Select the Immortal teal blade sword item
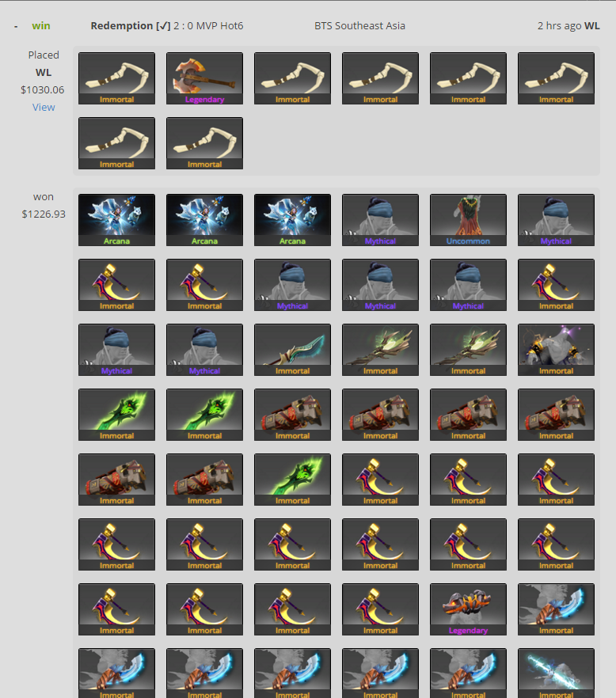 click(293, 350)
